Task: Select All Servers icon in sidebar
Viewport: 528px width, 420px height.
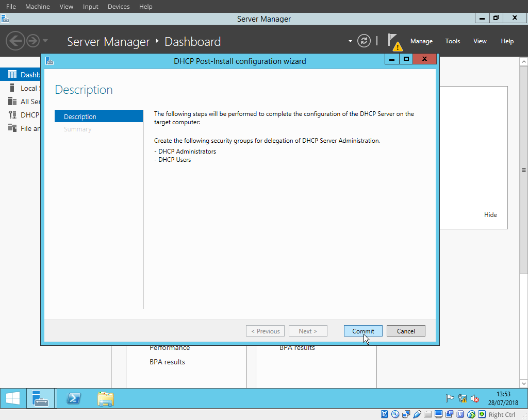Action: click(x=12, y=102)
